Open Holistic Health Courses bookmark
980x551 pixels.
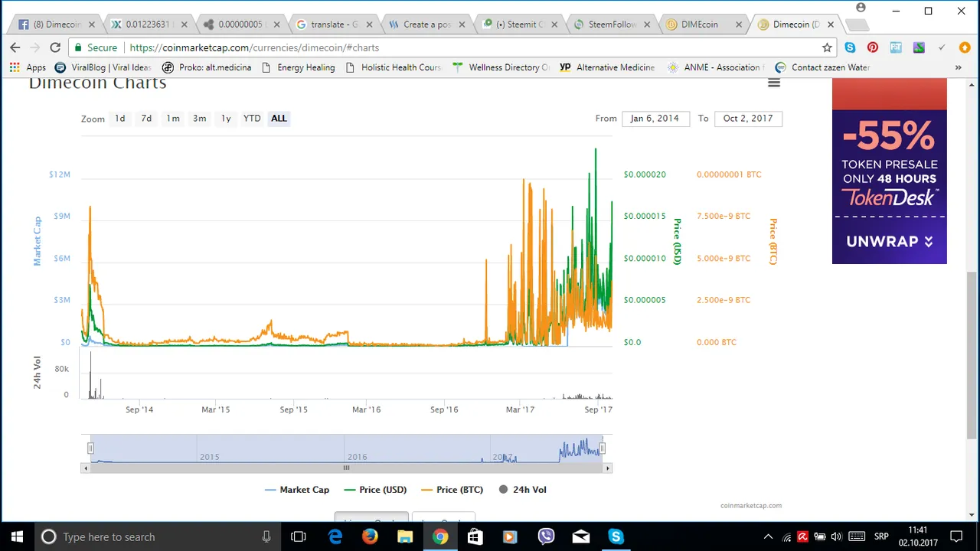click(x=394, y=67)
